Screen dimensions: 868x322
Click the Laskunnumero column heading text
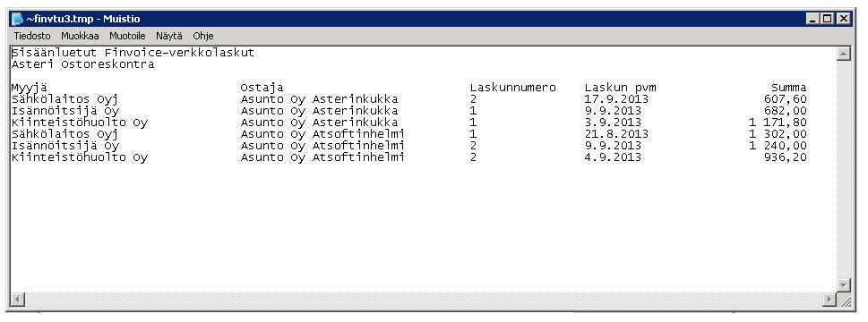click(512, 88)
